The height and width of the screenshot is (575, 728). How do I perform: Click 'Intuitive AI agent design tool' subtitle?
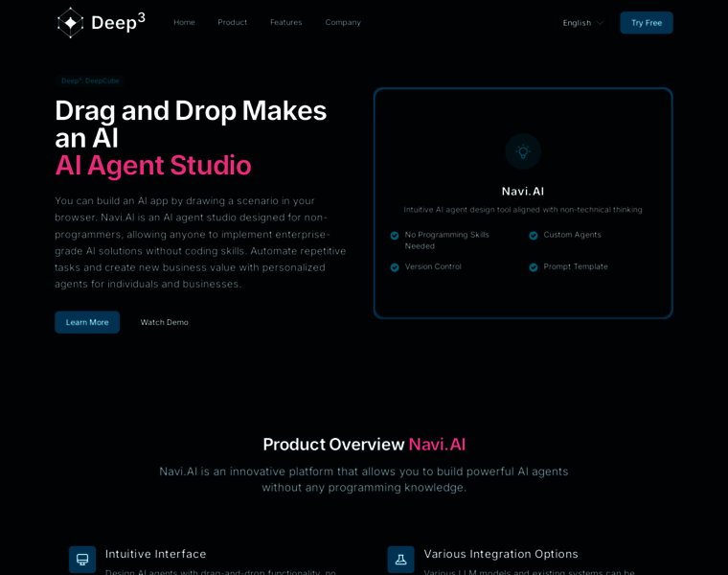[x=523, y=210]
